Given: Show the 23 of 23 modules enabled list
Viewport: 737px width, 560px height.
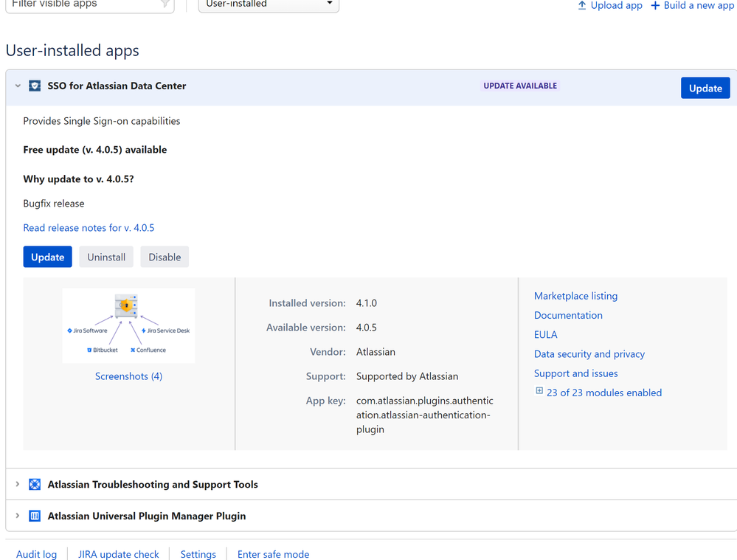Looking at the screenshot, I should pyautogui.click(x=604, y=393).
